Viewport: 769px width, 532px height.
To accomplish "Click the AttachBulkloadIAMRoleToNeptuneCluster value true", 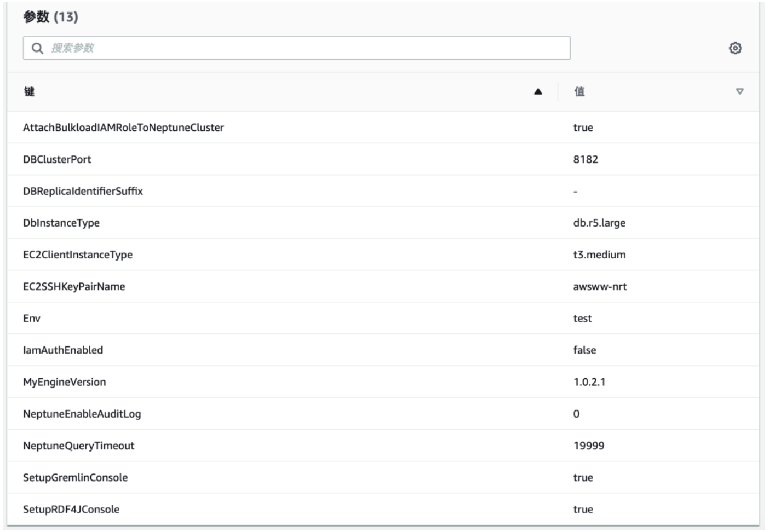I will [583, 128].
